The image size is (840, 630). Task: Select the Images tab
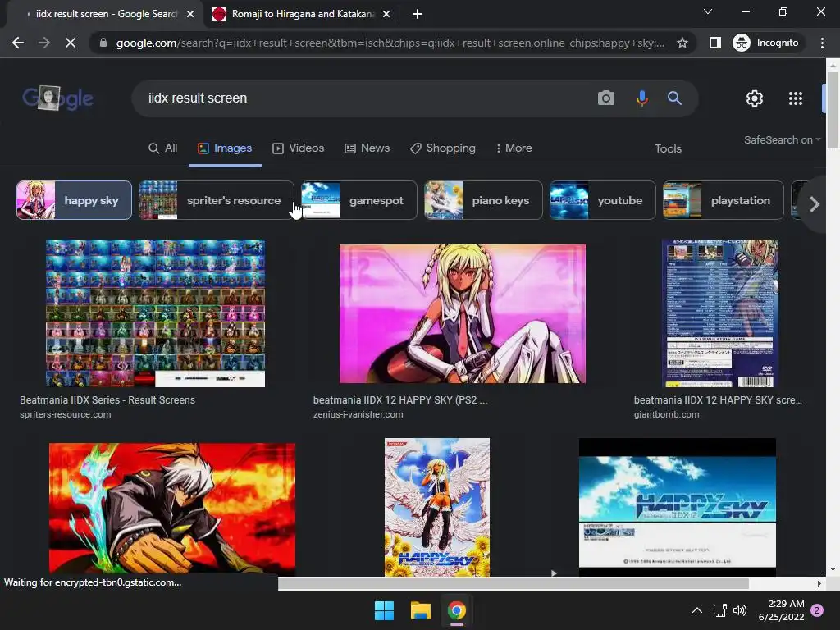225,148
